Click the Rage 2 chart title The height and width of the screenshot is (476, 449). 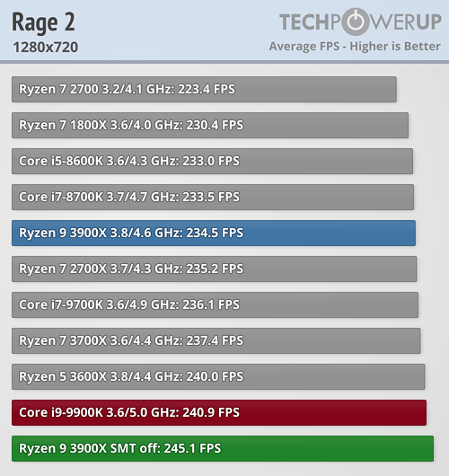(43, 22)
